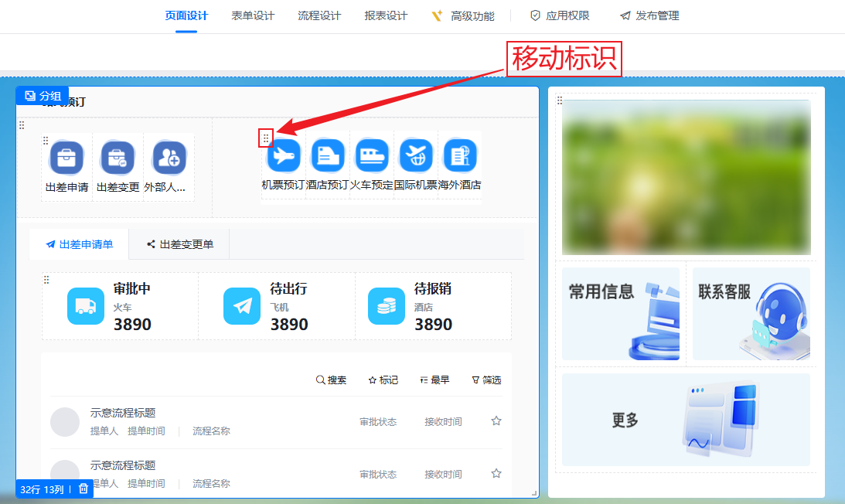Change sort order with 最早

click(x=434, y=380)
